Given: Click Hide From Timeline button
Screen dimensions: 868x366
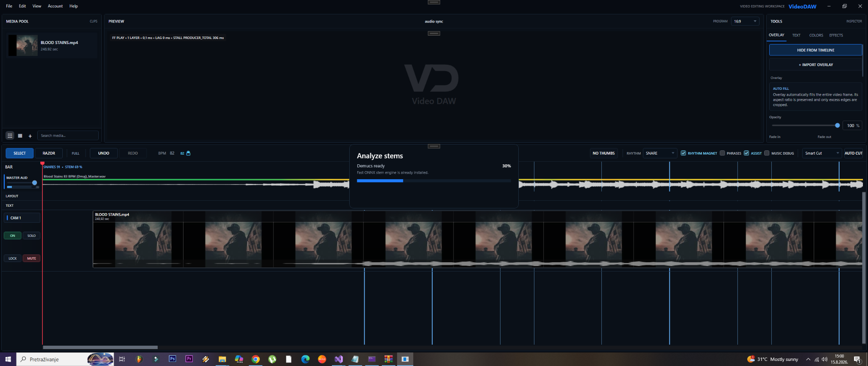Looking at the screenshot, I should pyautogui.click(x=815, y=50).
